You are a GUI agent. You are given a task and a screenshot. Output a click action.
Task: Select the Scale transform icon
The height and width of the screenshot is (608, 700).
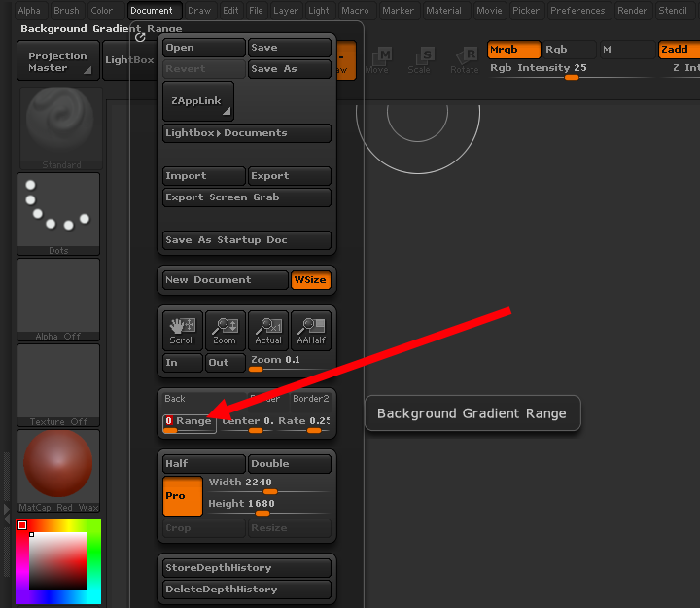[x=420, y=60]
